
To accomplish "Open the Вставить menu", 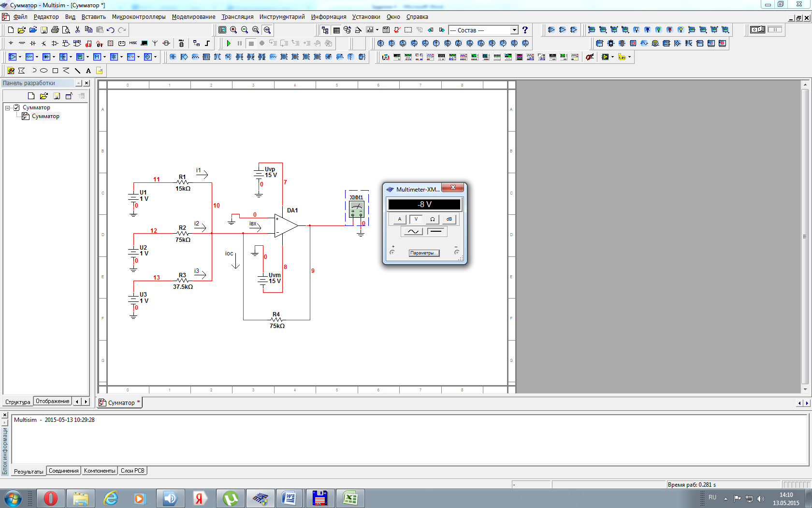I will click(x=94, y=17).
